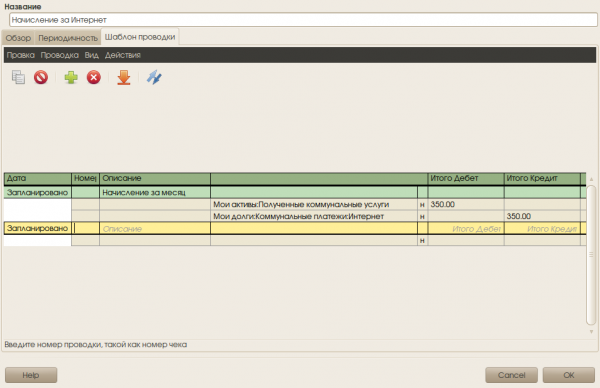Screen dimensions: 600x388
Task: Confirm with the OK button
Action: click(x=569, y=375)
